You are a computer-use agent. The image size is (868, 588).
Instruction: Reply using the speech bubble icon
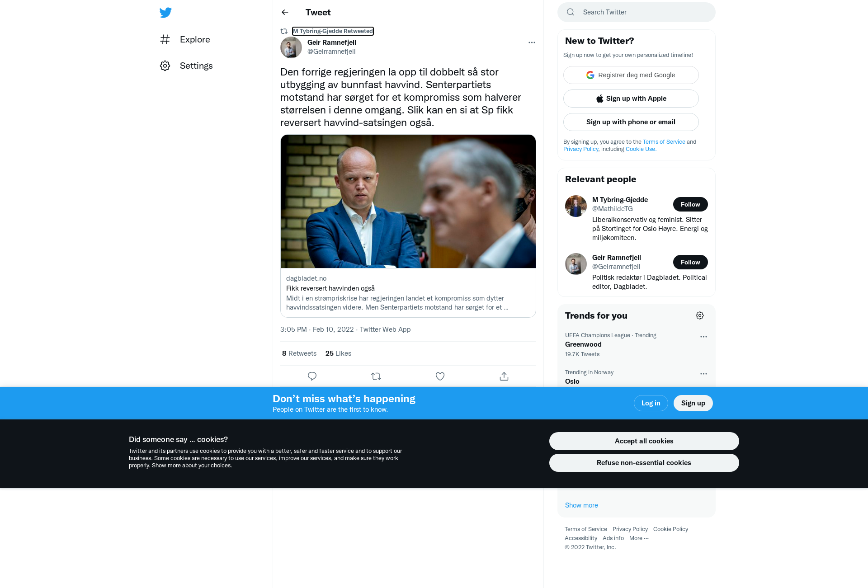(x=312, y=376)
